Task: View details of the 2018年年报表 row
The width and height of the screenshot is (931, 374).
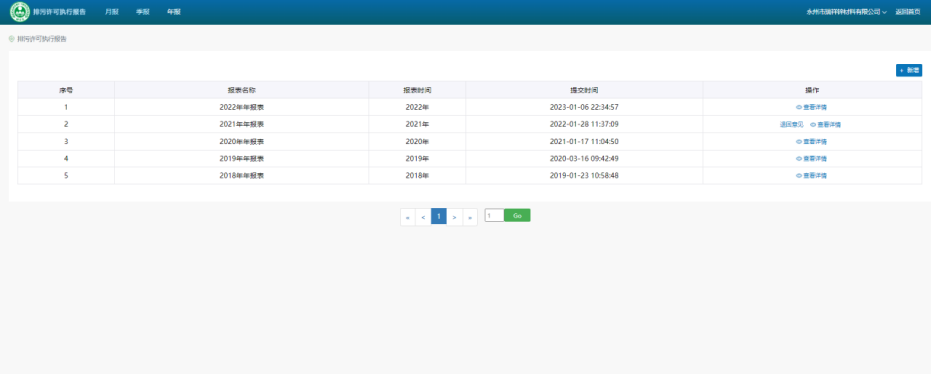Action: [811, 176]
